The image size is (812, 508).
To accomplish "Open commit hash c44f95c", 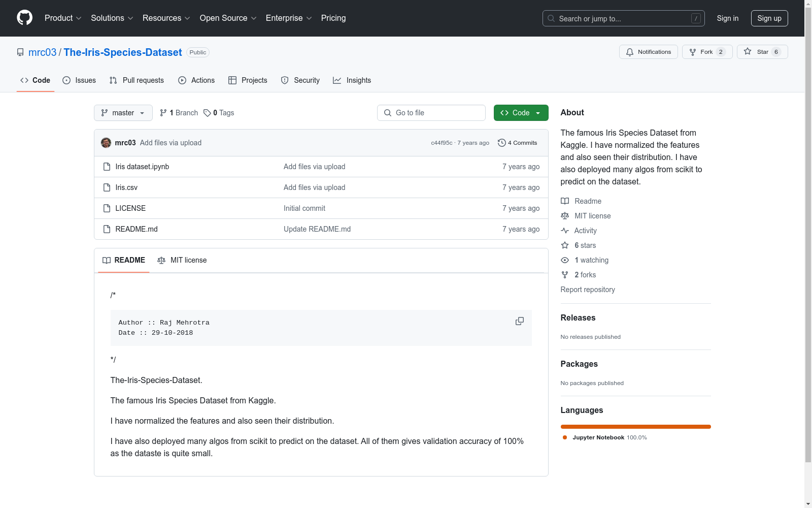I will (x=442, y=143).
